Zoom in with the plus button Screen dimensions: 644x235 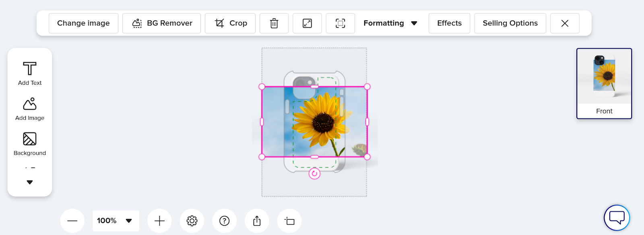coord(159,221)
